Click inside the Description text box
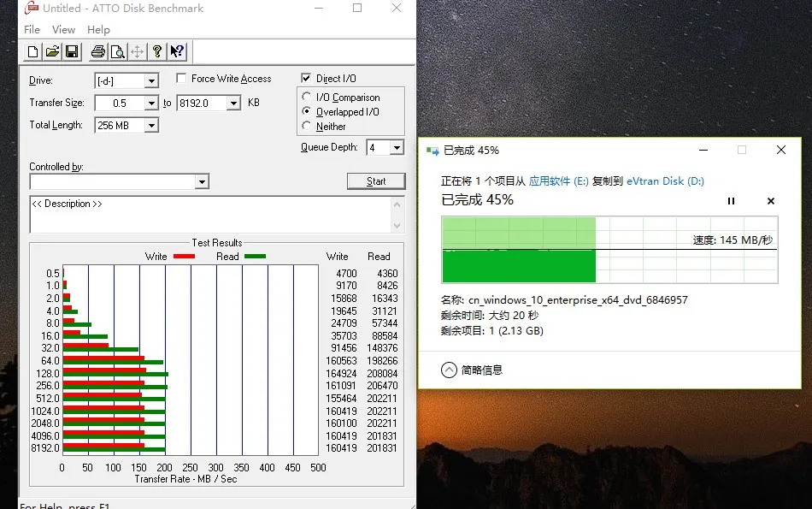812x509 pixels. [x=209, y=215]
